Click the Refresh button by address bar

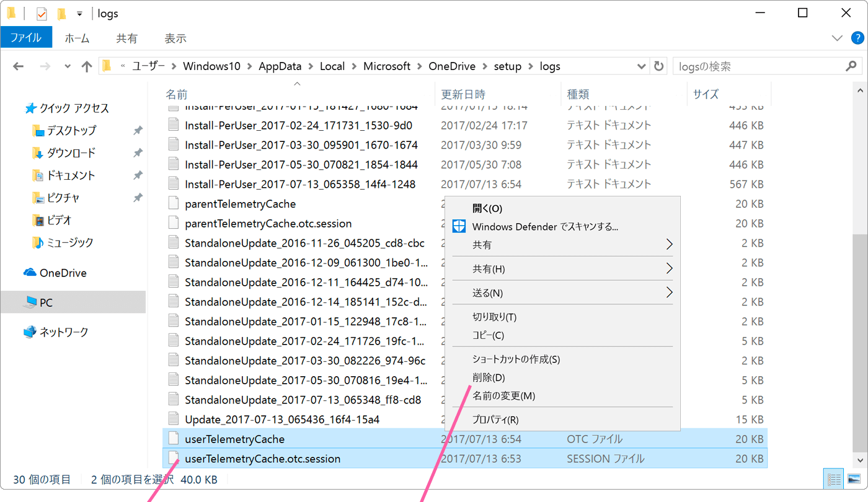[658, 66]
